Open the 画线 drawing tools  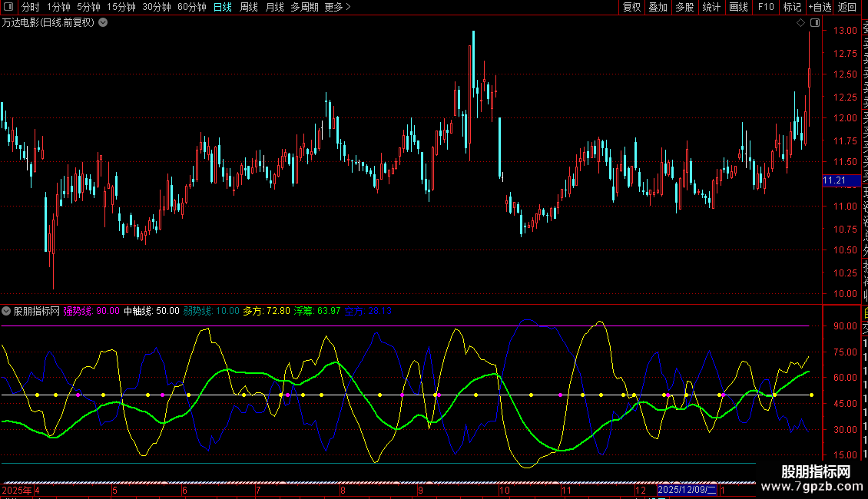point(738,7)
